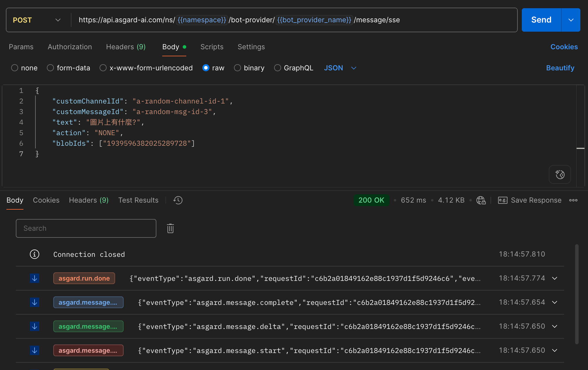Click the Save Response example icon
This screenshot has width=588, height=370.
pos(502,200)
